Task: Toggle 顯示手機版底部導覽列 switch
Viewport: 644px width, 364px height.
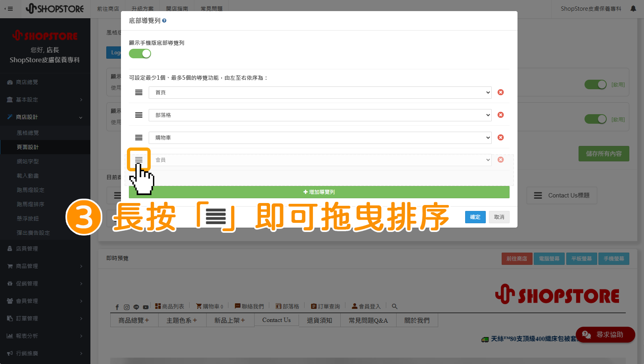Action: [x=140, y=54]
